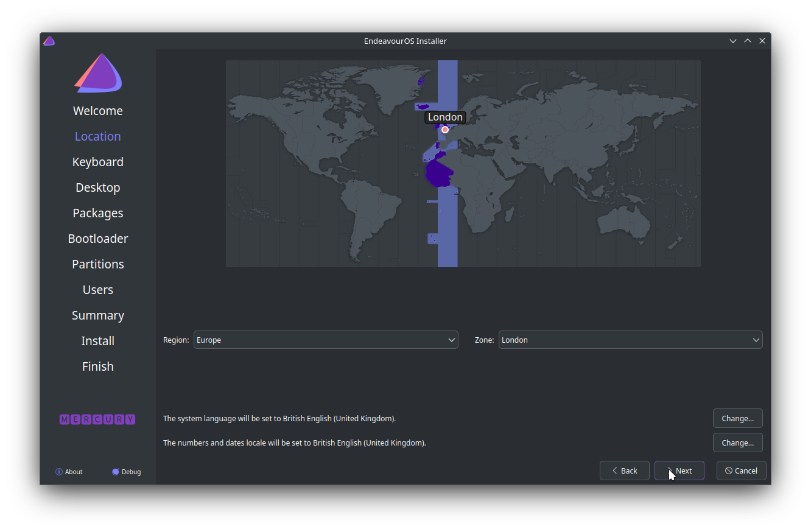
Task: Open the Region dropdown showing Europe
Action: click(326, 340)
